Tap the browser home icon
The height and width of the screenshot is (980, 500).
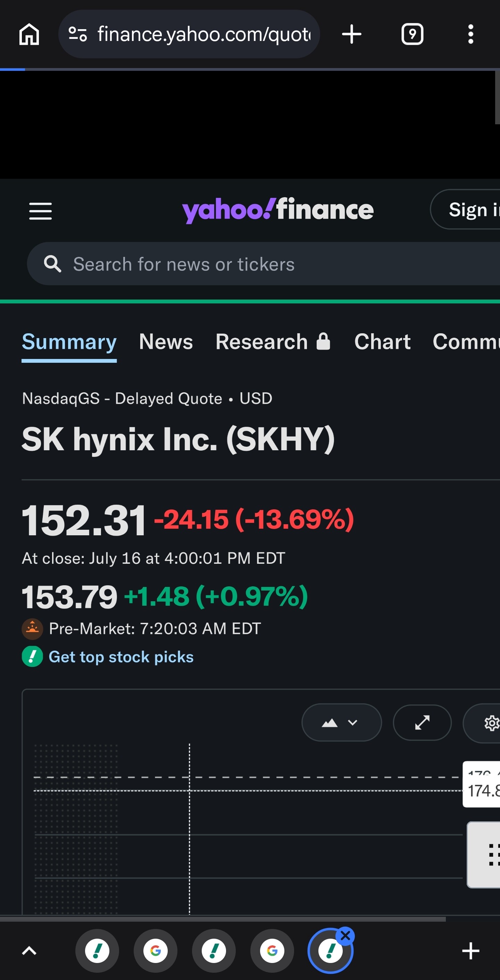coord(29,34)
